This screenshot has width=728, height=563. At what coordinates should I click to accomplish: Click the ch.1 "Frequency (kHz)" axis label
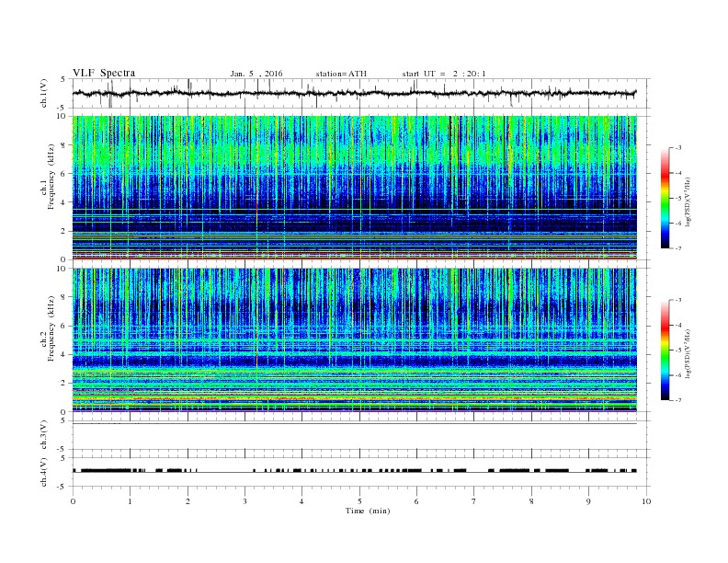[x=51, y=177]
